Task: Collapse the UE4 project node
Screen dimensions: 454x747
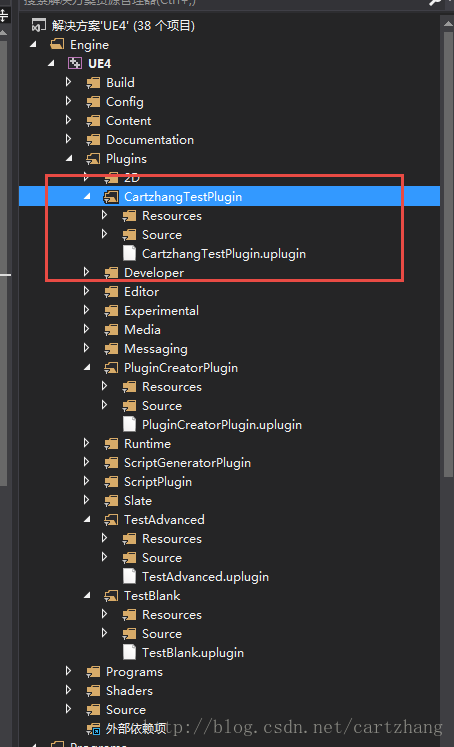Action: (51, 63)
